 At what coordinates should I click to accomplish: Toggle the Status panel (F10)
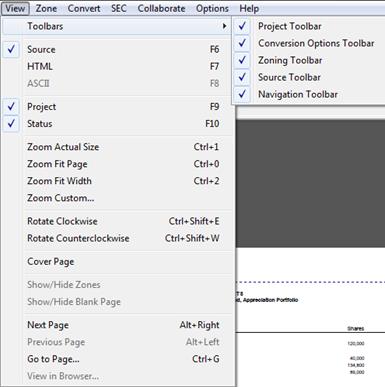pos(117,124)
